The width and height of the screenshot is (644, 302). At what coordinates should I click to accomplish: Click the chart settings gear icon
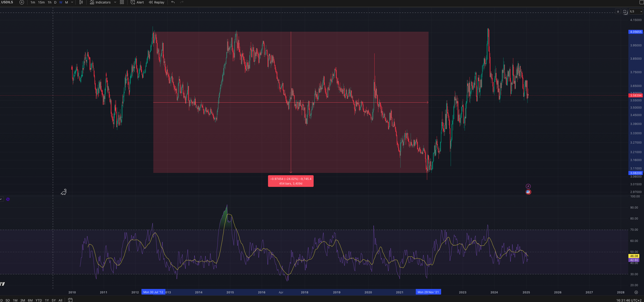[636, 292]
